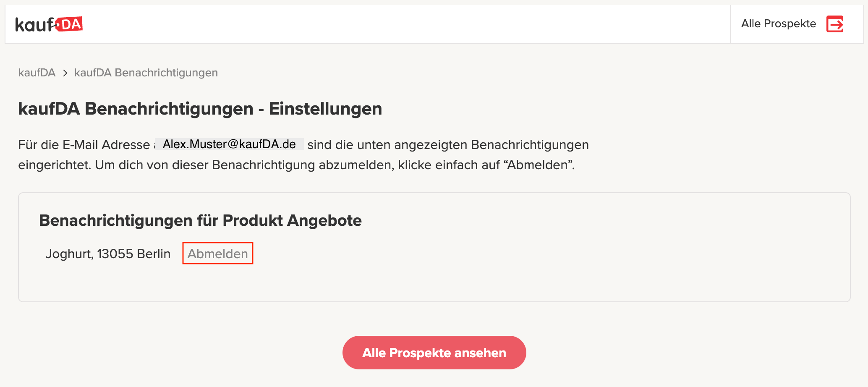The image size is (868, 387).
Task: Open kaufDA Benachrichtigungen breadcrumb link
Action: click(x=146, y=73)
